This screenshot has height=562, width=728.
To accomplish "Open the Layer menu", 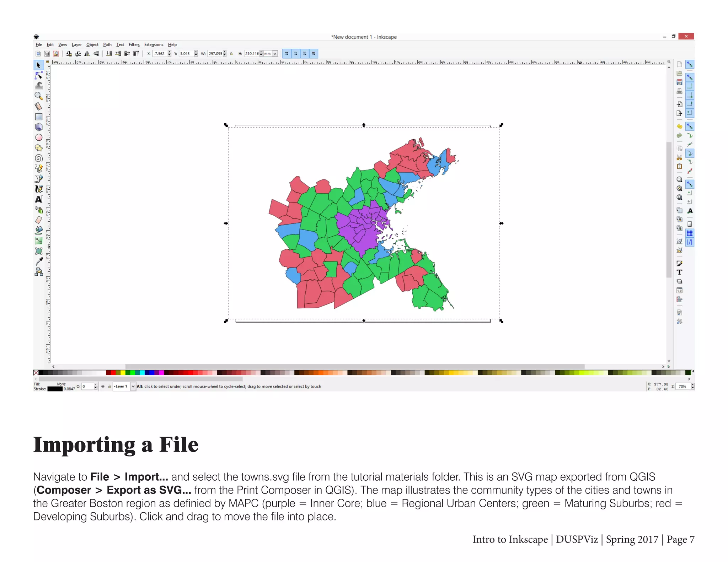I will [76, 45].
